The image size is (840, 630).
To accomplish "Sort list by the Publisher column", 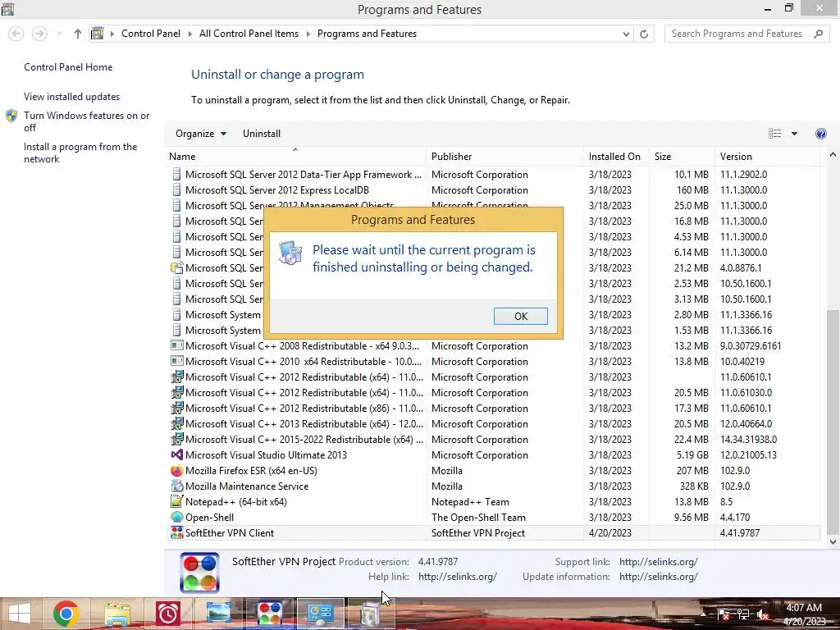I will pyautogui.click(x=504, y=157).
